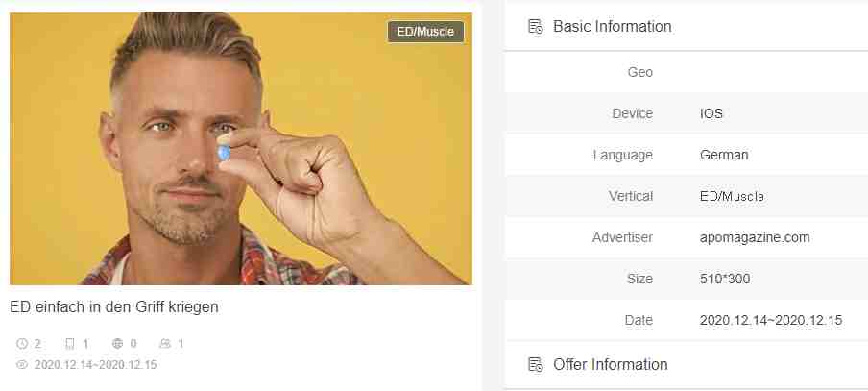Click the date range under the ad stats
Screen dimensions: 868x391
pos(95,365)
